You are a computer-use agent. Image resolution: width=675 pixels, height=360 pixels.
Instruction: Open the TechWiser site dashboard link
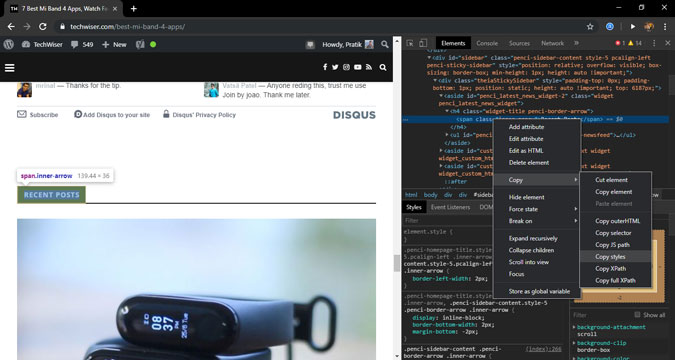tap(42, 44)
